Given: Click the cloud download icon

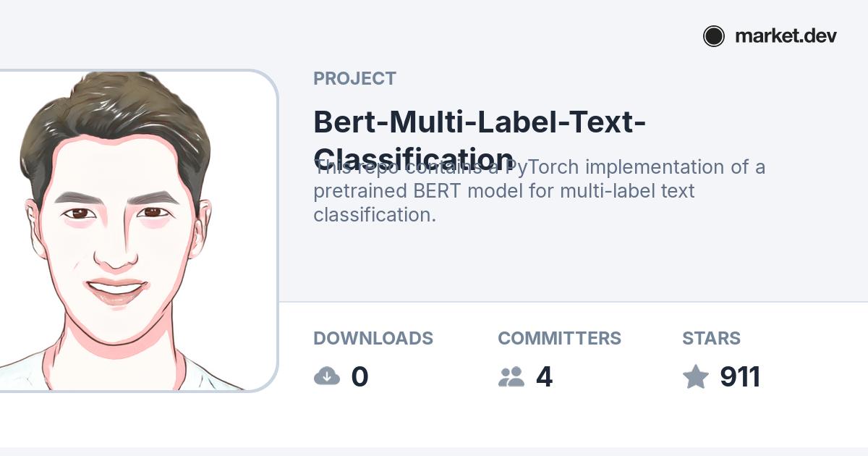Looking at the screenshot, I should tap(327, 376).
